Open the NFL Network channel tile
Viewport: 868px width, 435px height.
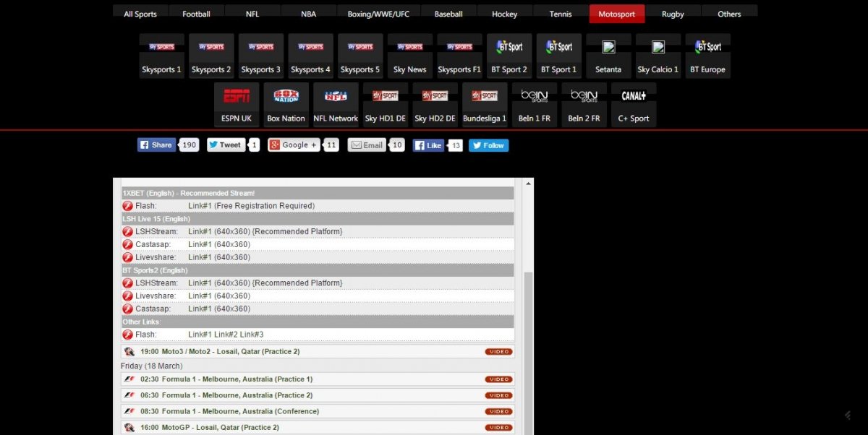click(x=336, y=105)
